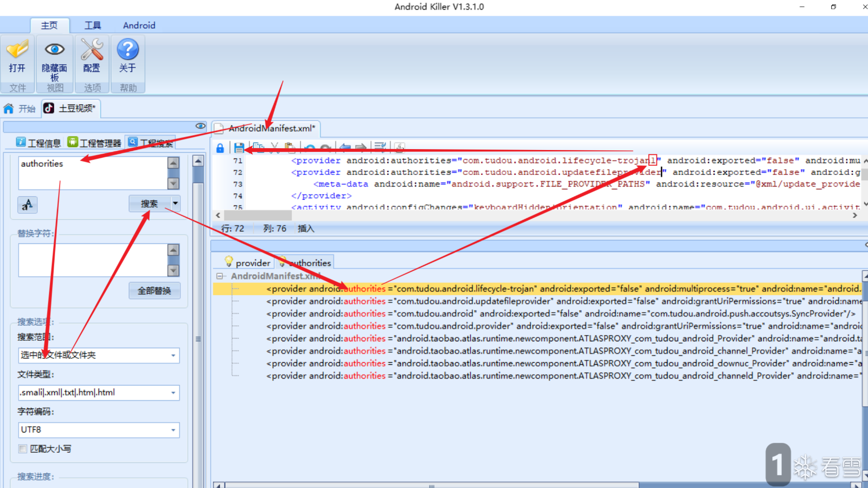Image resolution: width=868 pixels, height=488 pixels.
Task: Click the cut scissors icon
Action: tap(274, 147)
